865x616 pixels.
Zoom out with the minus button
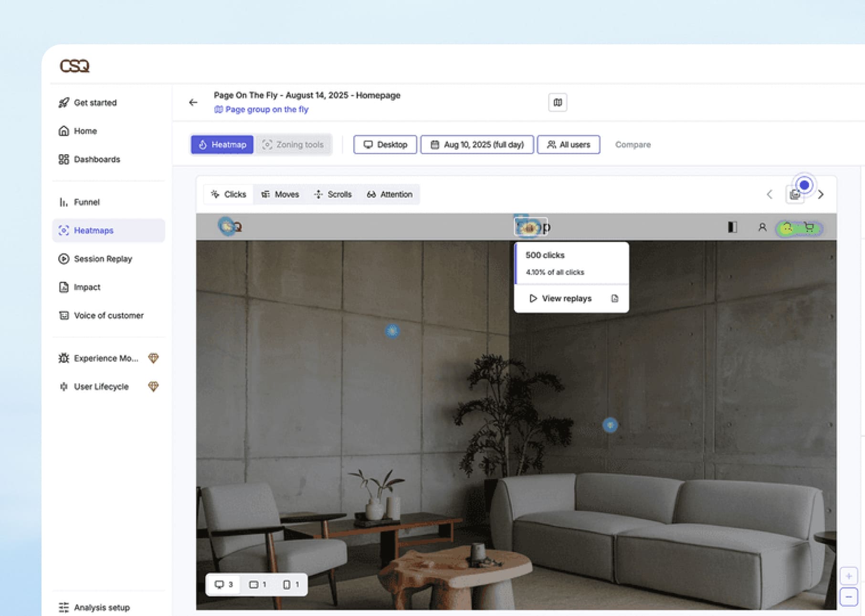click(849, 597)
